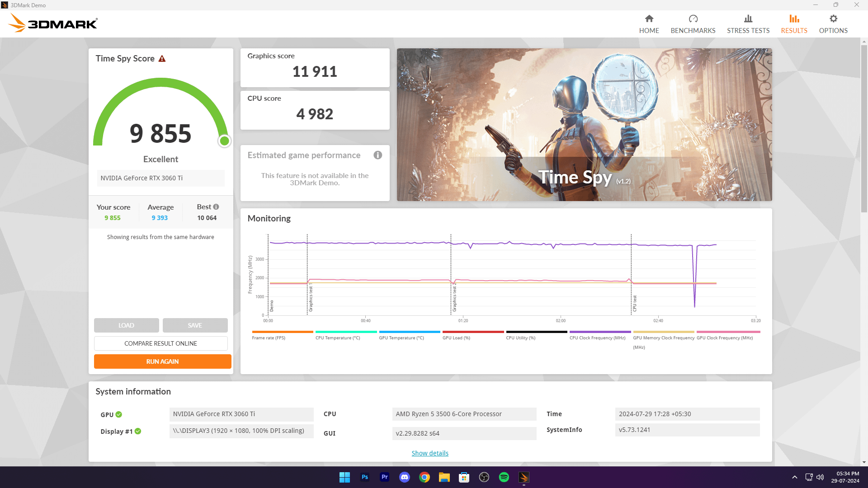
Task: Click the Graphics score value 11 911
Action: click(x=315, y=71)
